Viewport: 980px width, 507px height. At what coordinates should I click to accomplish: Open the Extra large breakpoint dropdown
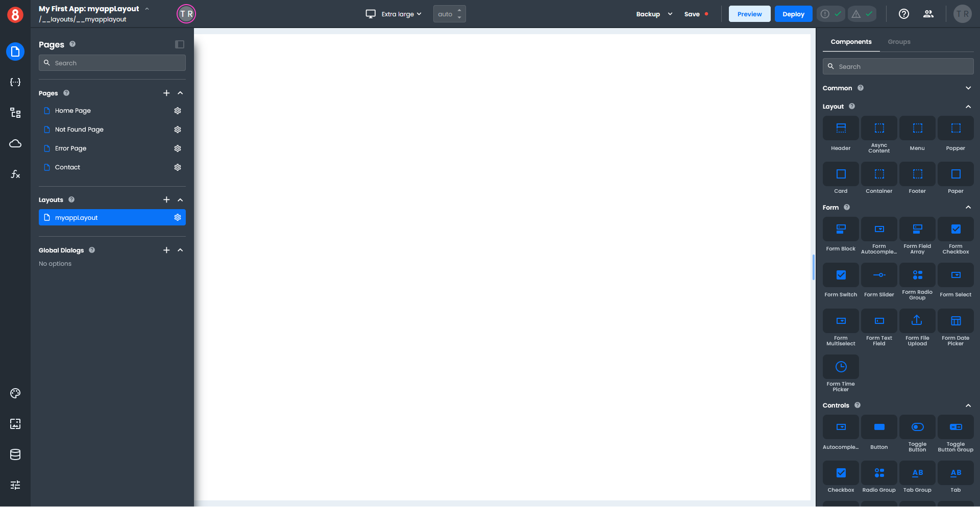[394, 14]
